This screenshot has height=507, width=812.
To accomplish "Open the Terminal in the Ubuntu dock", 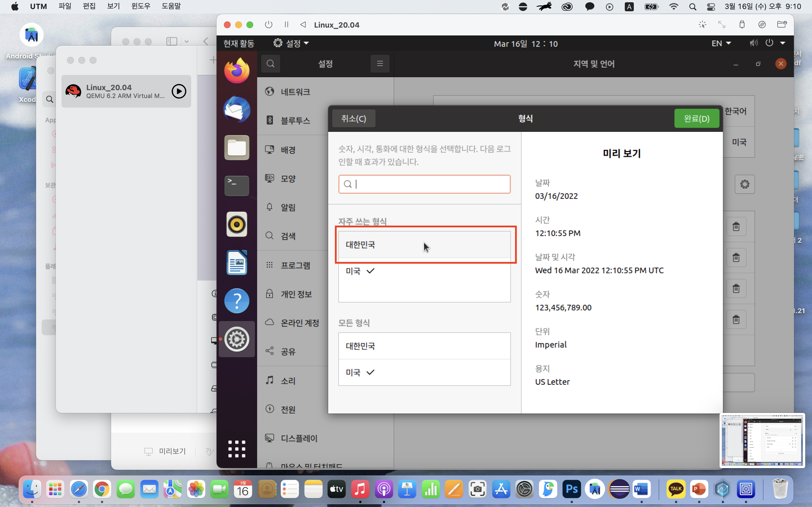I will coord(237,185).
